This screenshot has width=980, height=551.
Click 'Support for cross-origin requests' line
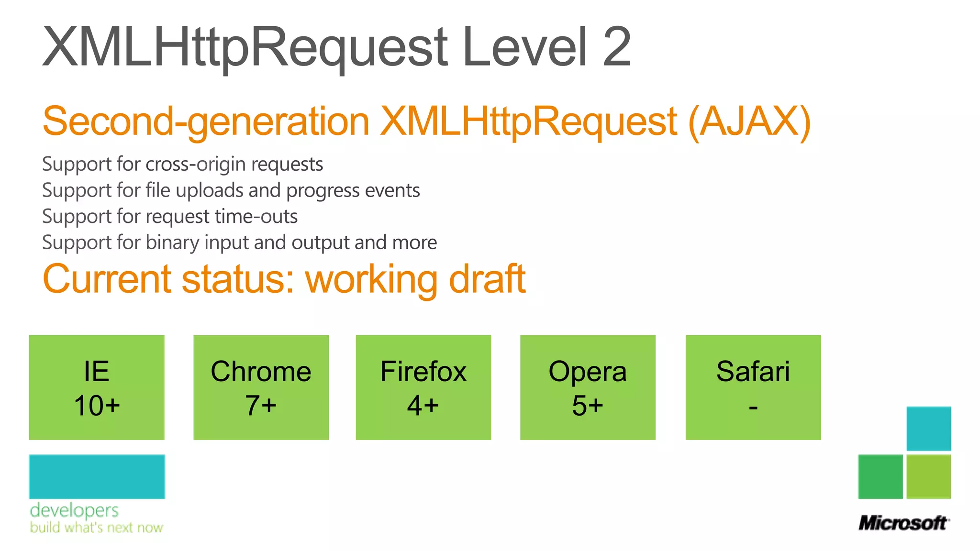pos(182,164)
